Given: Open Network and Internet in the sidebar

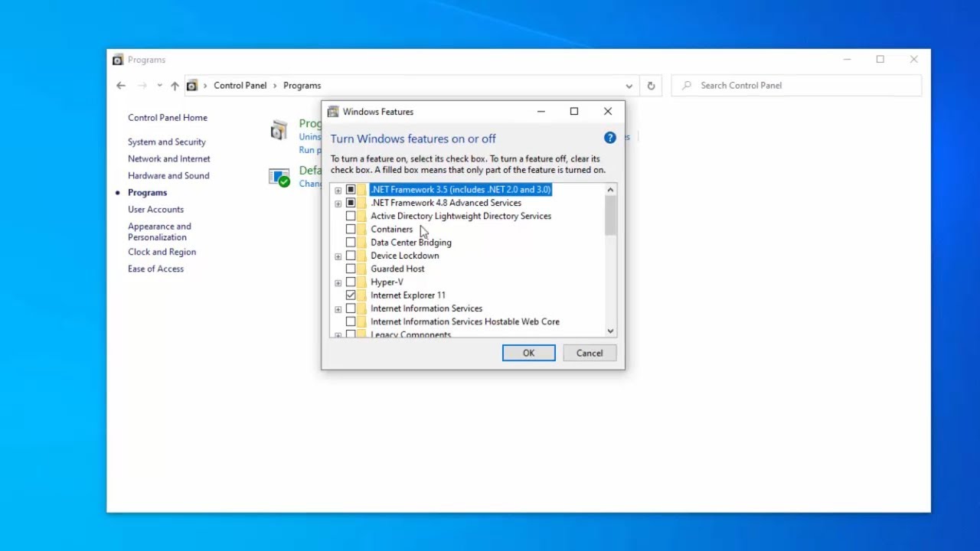Looking at the screenshot, I should [169, 159].
